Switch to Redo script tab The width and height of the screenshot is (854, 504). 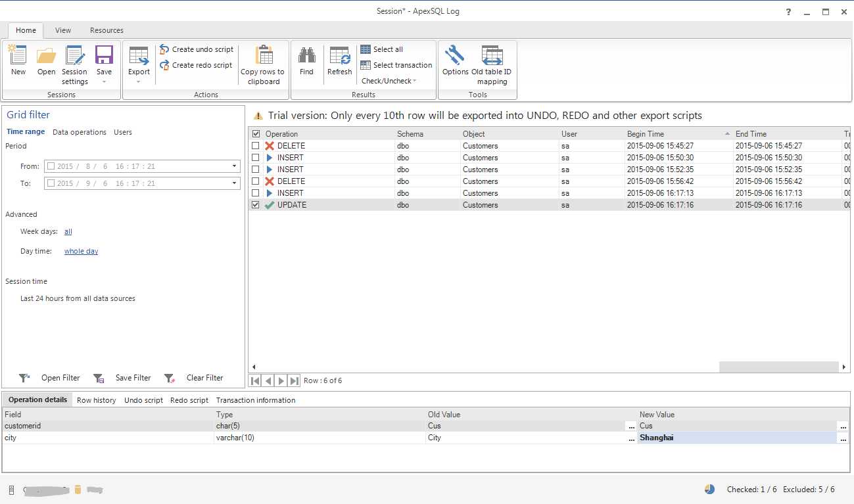(x=189, y=400)
